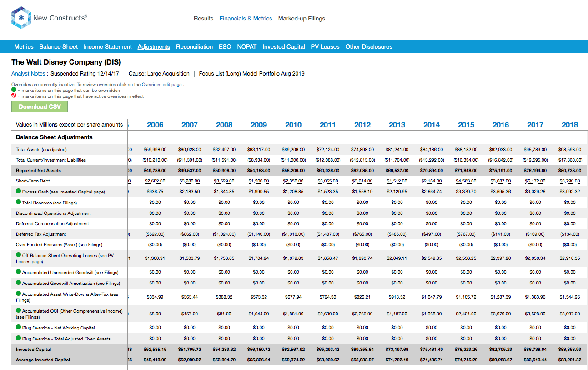Click 2009 Accumulated OCI value $1,644.00

(259, 314)
